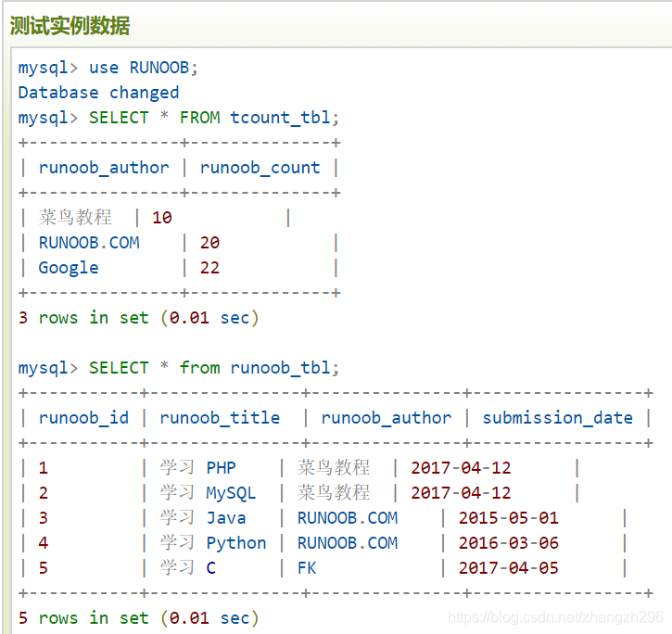Click the count value '20'

(209, 243)
